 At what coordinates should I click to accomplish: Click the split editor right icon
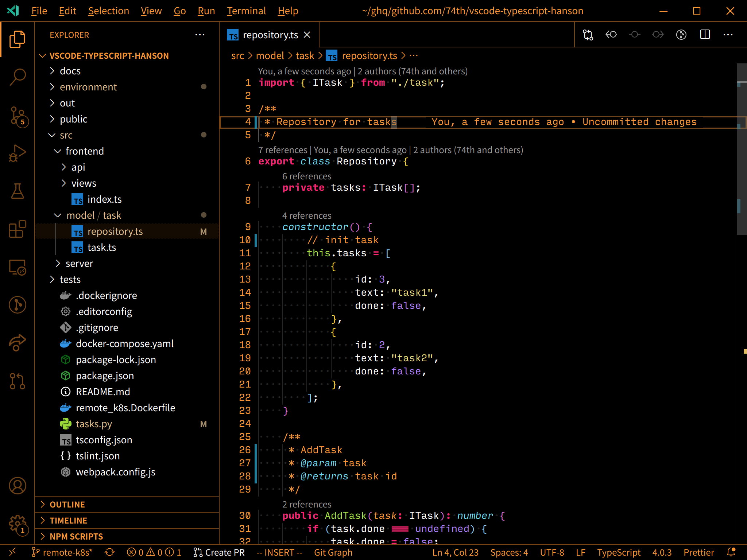click(705, 35)
